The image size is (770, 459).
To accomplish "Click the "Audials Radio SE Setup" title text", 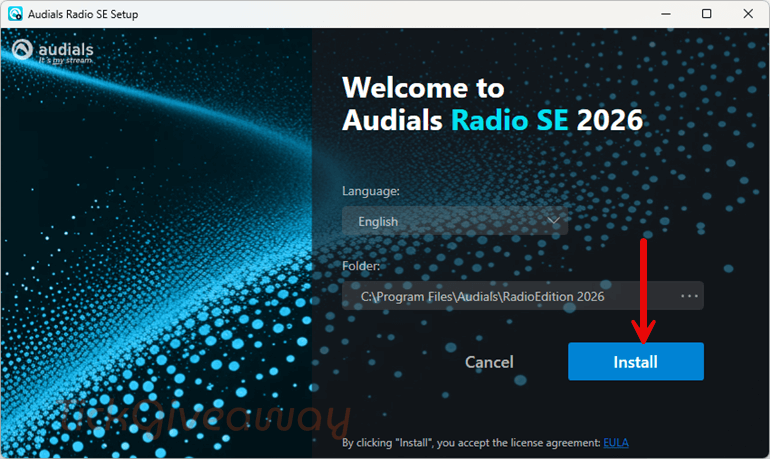I will click(83, 14).
